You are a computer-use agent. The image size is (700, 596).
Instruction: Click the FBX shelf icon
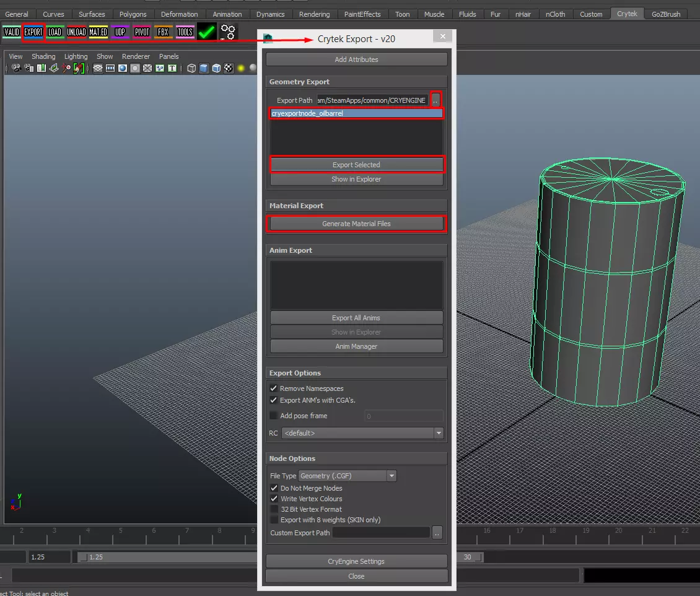coord(163,32)
